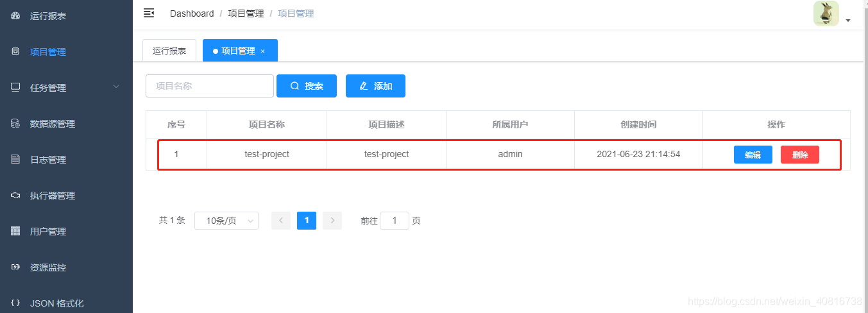Click the 项目描述 column header
The width and height of the screenshot is (868, 313).
point(386,124)
